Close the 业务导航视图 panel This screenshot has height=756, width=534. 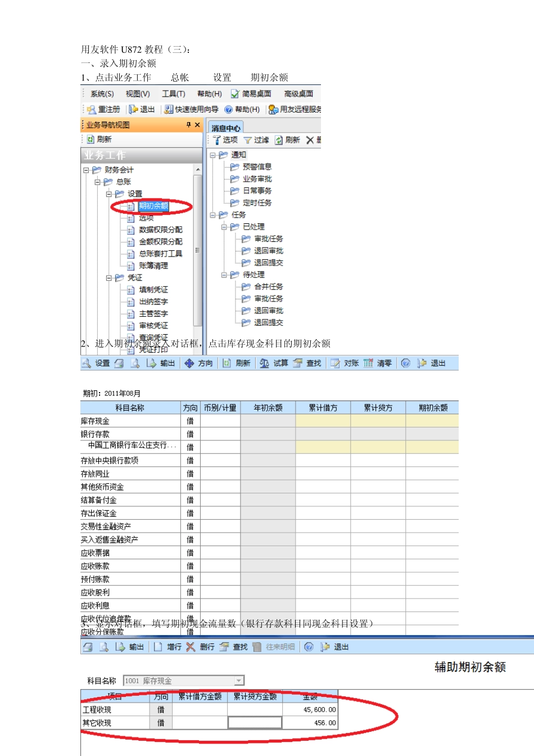197,125
